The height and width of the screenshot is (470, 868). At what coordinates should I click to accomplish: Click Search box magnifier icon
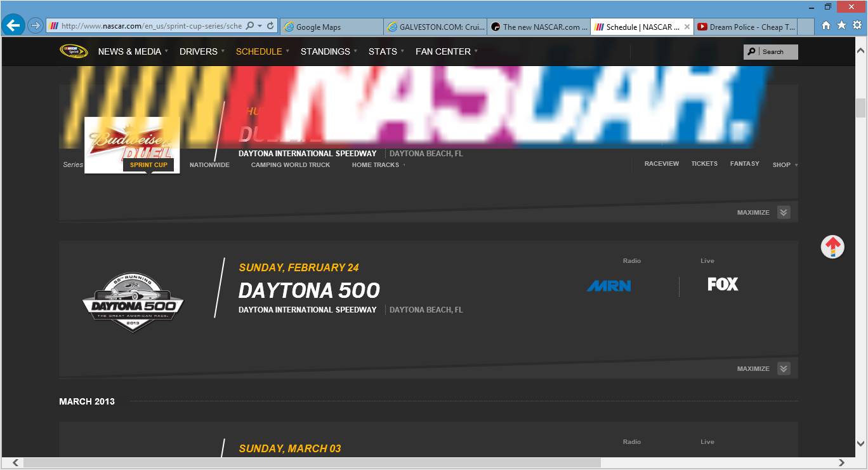click(x=752, y=51)
